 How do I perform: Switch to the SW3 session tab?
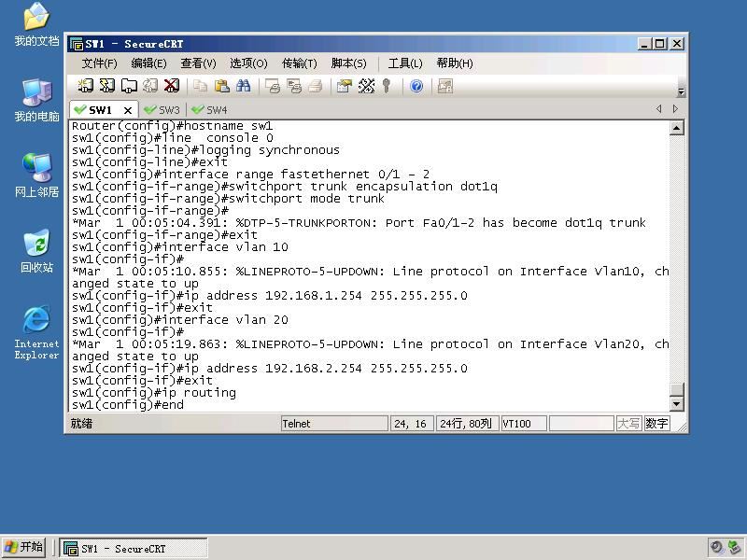point(162,110)
